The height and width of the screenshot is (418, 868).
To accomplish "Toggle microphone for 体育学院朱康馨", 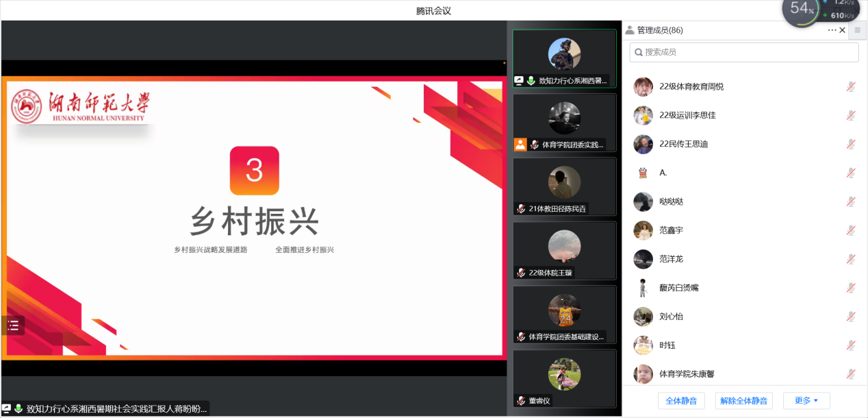I will click(x=850, y=374).
